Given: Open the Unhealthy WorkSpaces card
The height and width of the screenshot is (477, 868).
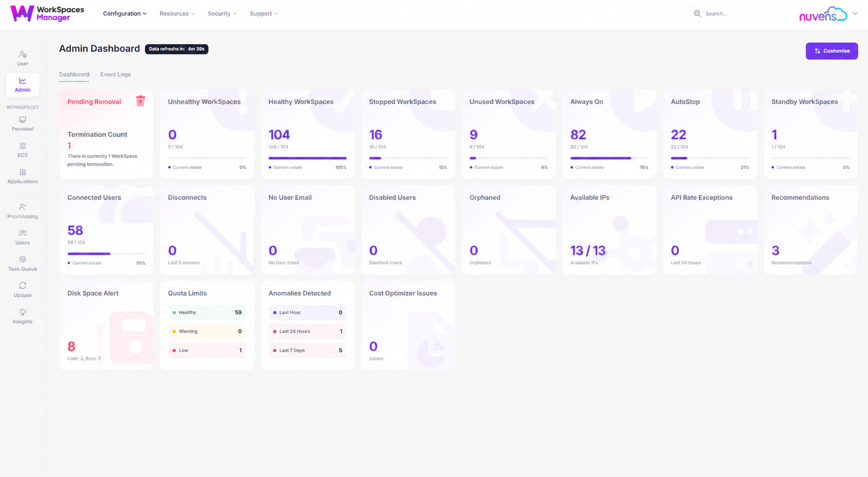Looking at the screenshot, I should pos(207,134).
